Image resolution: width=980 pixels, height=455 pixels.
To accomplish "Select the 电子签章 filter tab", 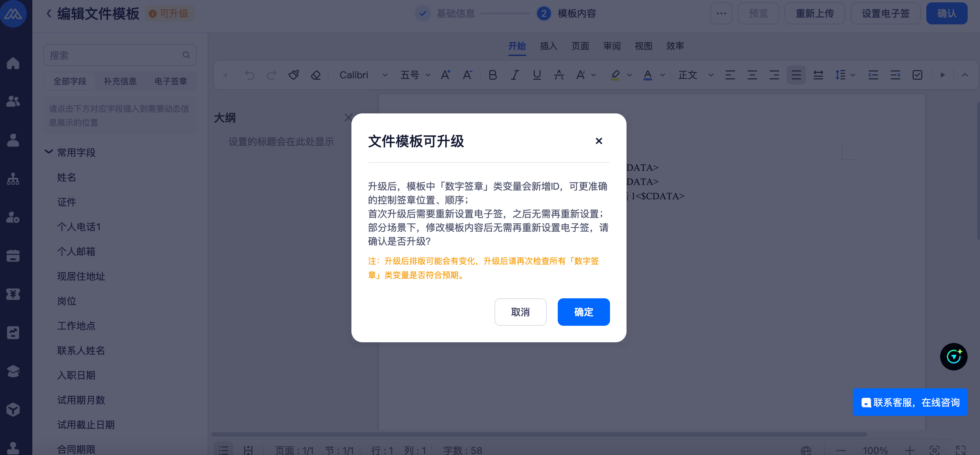I will 171,81.
